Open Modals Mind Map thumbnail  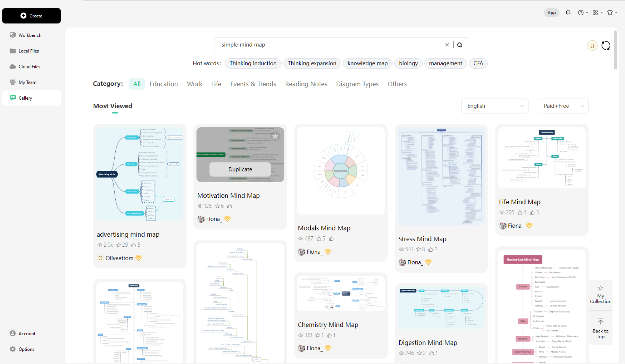(341, 171)
